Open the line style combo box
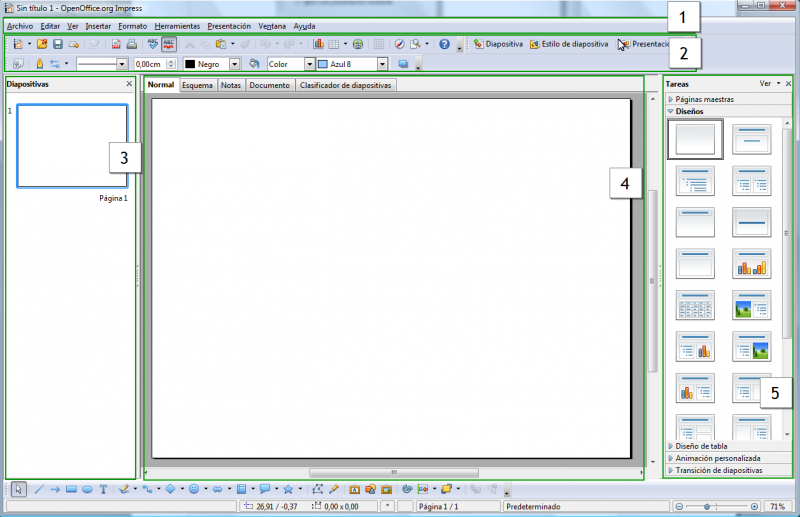800x517 pixels. click(102, 64)
